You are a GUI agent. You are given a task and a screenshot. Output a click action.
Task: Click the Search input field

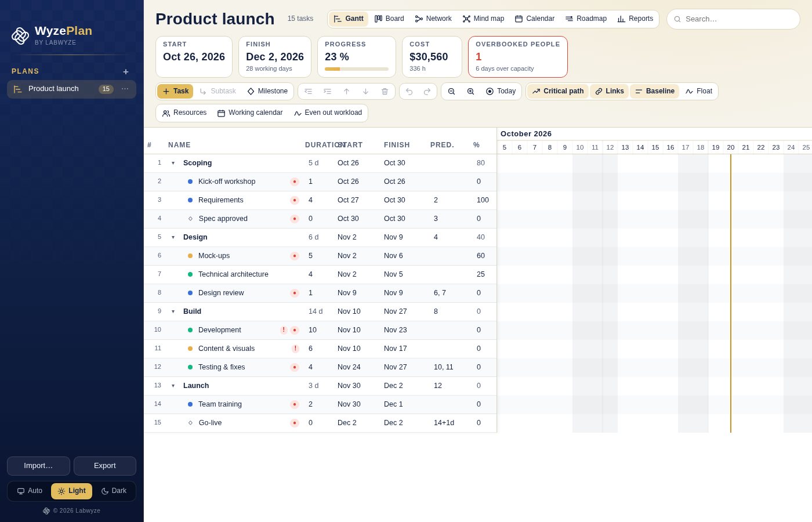tap(733, 19)
